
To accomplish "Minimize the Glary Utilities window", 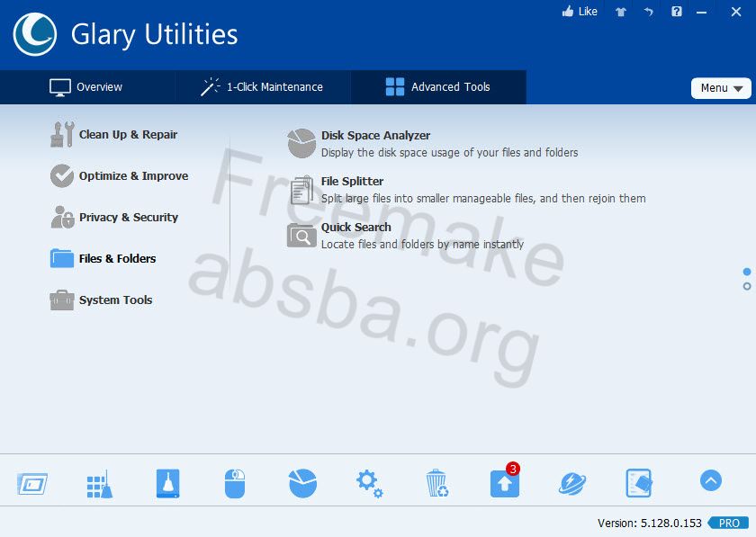I will click(x=701, y=12).
